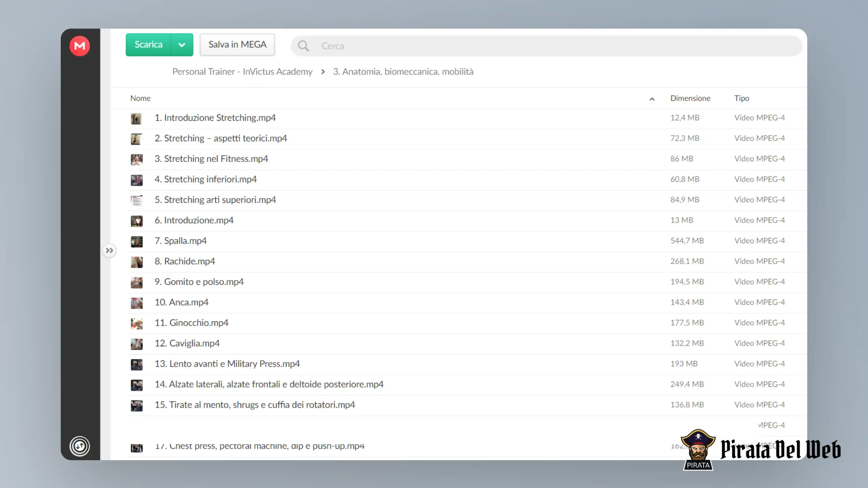
Task: Select file 14. Alzate laterali, alzate frontali
Action: (269, 384)
